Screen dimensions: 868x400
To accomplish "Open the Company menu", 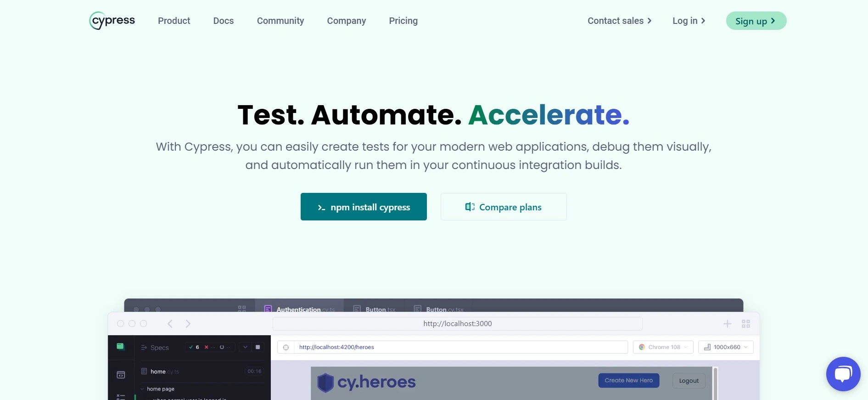I will 347,21.
